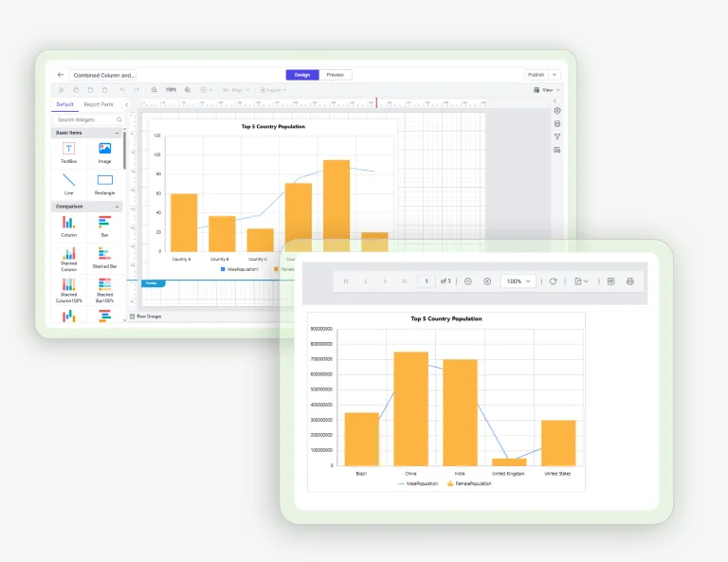Viewport: 728px width, 562px height.
Task: Open the export dropdown in preview
Action: coord(581,281)
